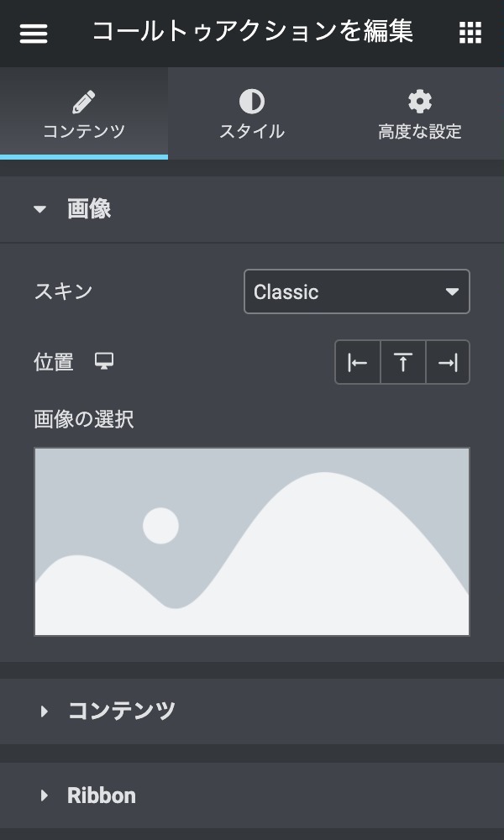Click the pencil icon above コンテンツ
The height and width of the screenshot is (840, 504).
point(83,102)
